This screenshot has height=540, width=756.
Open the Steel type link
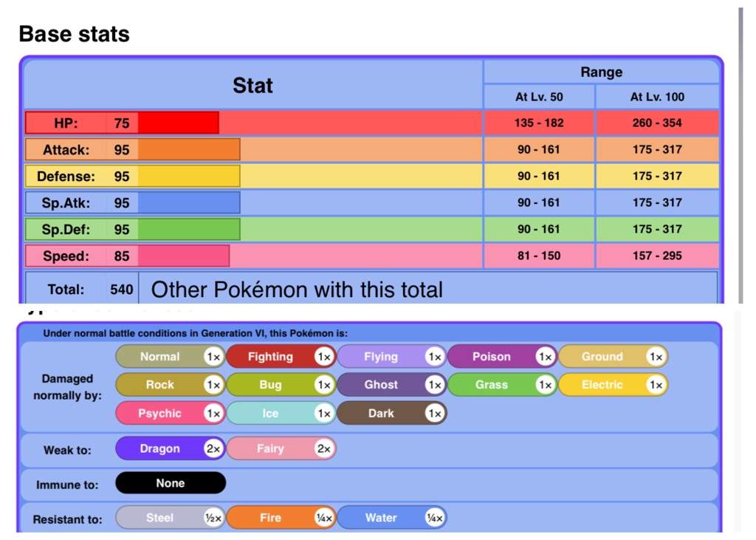coord(160,518)
